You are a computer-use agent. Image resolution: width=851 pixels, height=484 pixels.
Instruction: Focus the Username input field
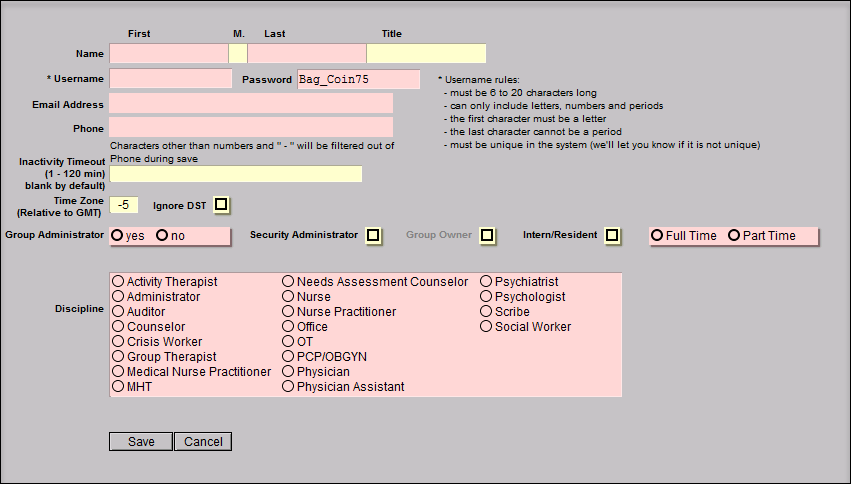coord(170,79)
